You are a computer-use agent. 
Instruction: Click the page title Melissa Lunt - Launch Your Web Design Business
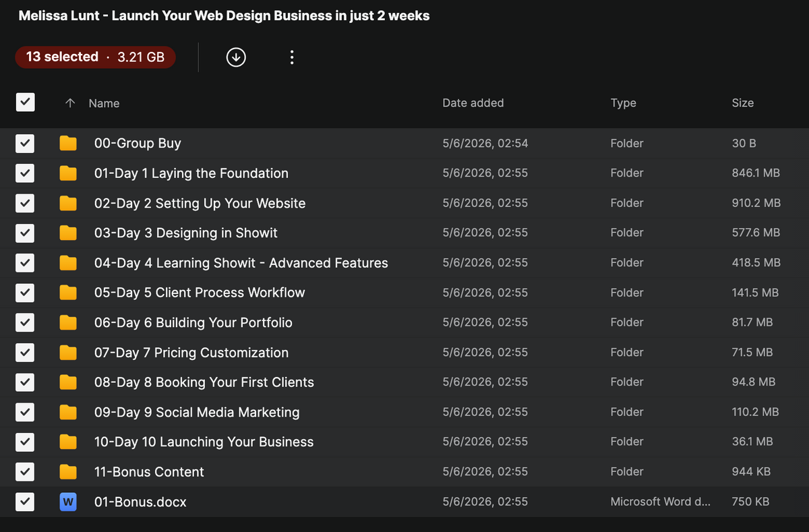[x=224, y=16]
